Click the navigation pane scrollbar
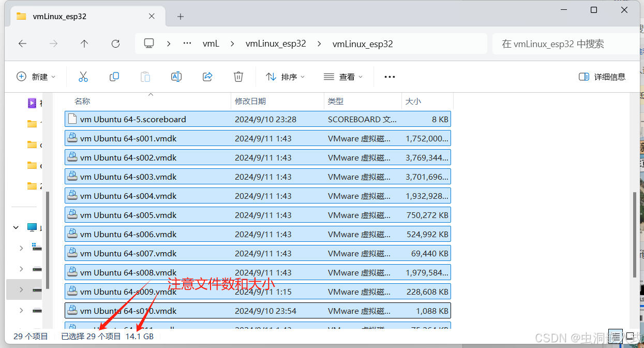The width and height of the screenshot is (644, 348). click(x=47, y=240)
